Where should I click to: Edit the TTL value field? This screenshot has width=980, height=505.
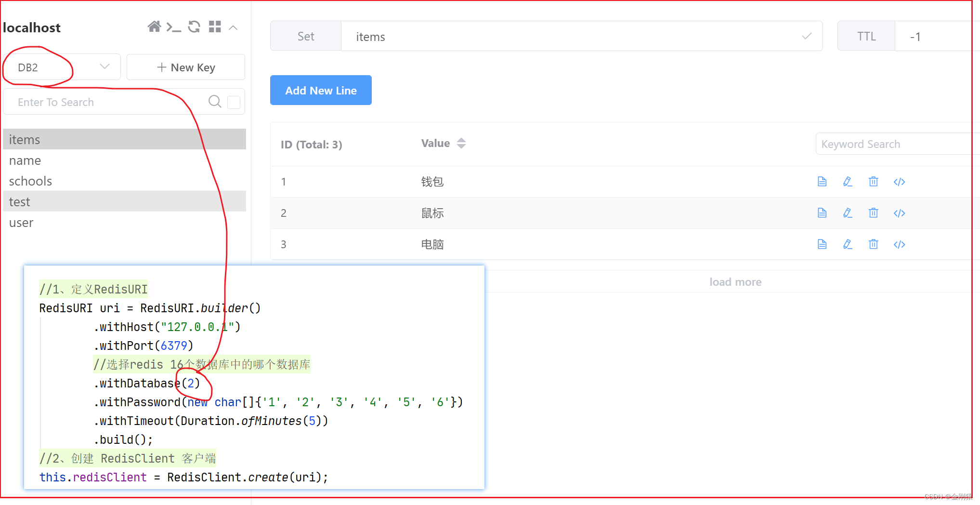coord(937,36)
